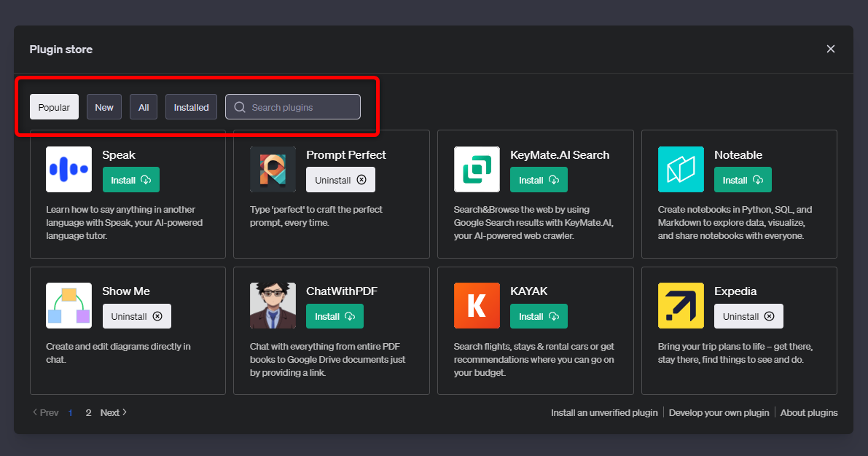Click the KeyMate.AI Search plugin logo

477,169
